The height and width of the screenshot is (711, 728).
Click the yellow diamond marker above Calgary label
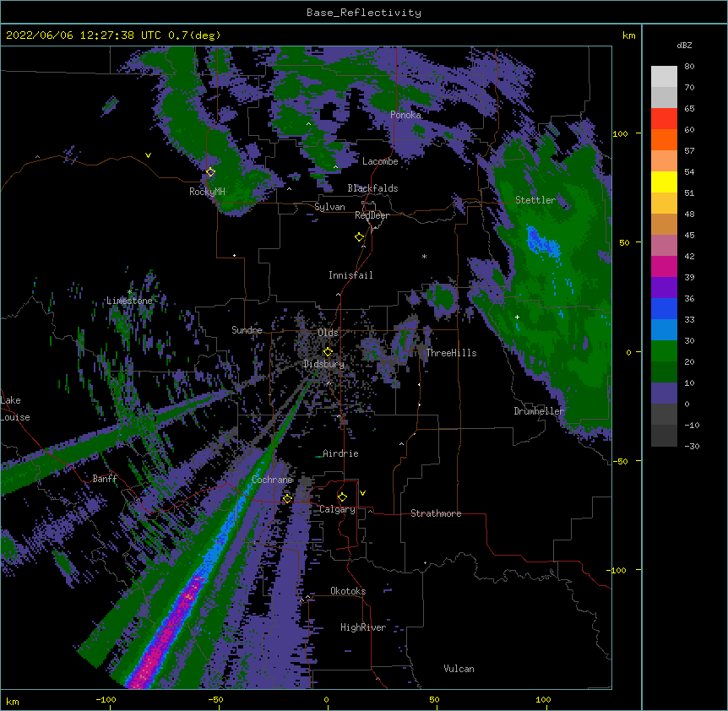342,497
